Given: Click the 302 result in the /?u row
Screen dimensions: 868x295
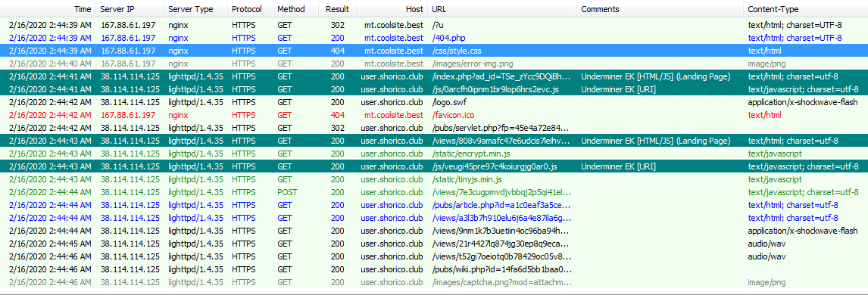Looking at the screenshot, I should click(337, 25).
